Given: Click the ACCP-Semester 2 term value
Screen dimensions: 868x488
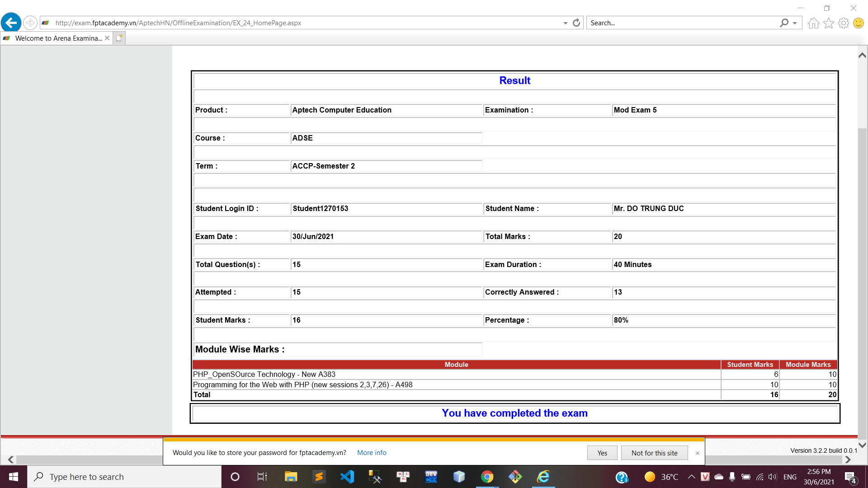Looking at the screenshot, I should [x=323, y=166].
